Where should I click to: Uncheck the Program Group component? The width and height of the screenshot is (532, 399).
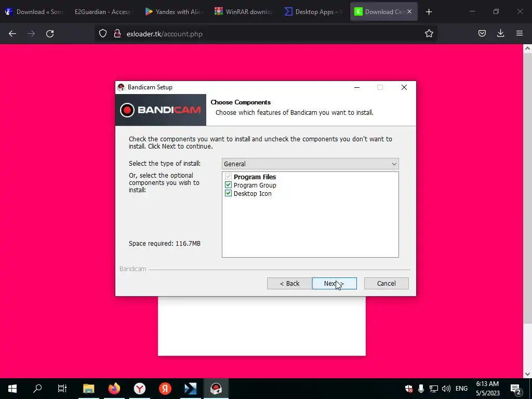(x=229, y=185)
